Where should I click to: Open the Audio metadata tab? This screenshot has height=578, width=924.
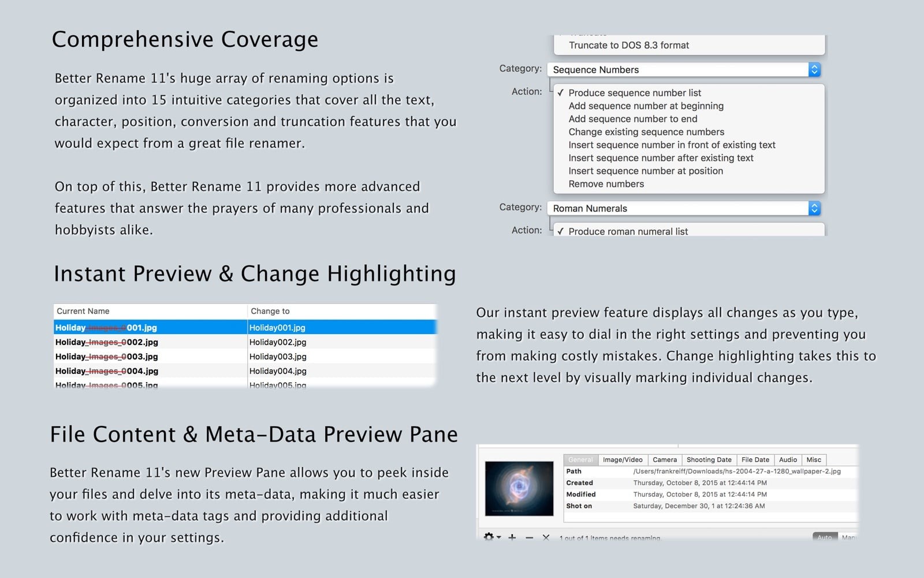click(788, 460)
